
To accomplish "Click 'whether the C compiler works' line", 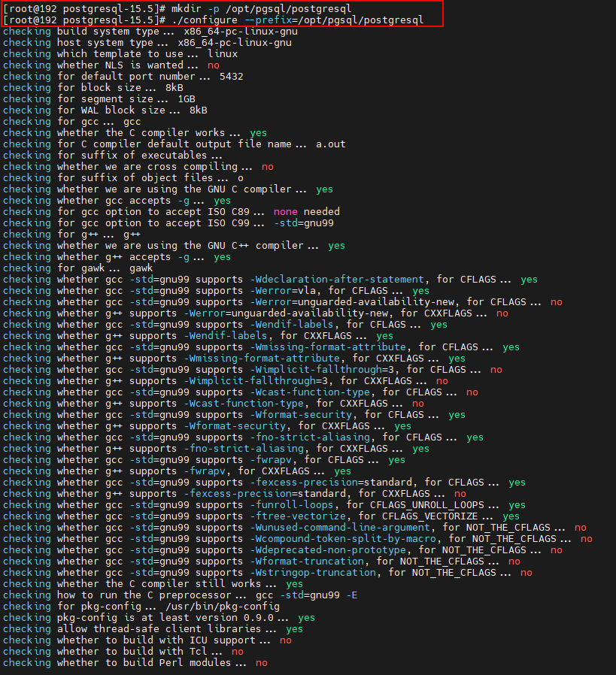I will click(135, 132).
